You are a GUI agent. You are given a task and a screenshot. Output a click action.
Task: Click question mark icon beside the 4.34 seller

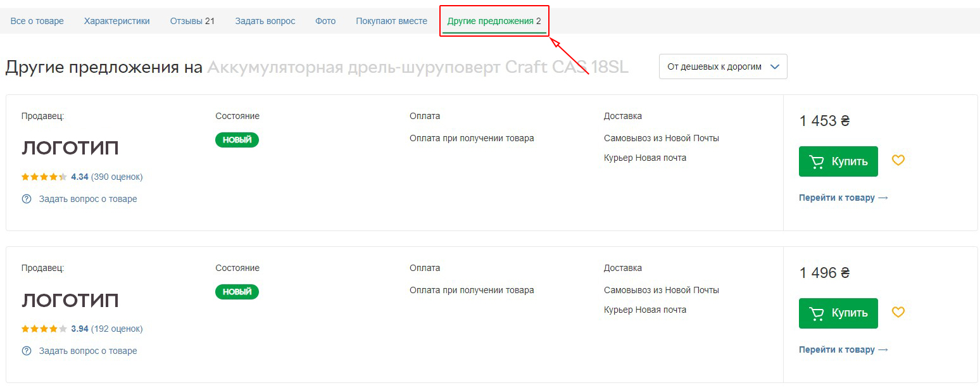(27, 199)
